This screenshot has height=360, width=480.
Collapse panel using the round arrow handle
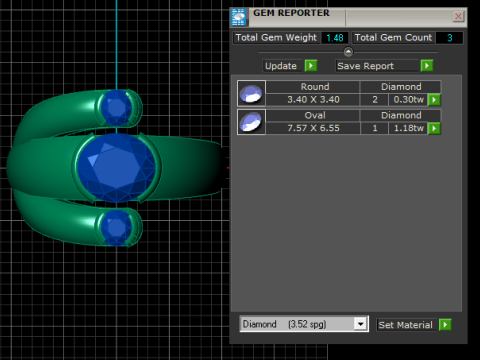pos(348,52)
